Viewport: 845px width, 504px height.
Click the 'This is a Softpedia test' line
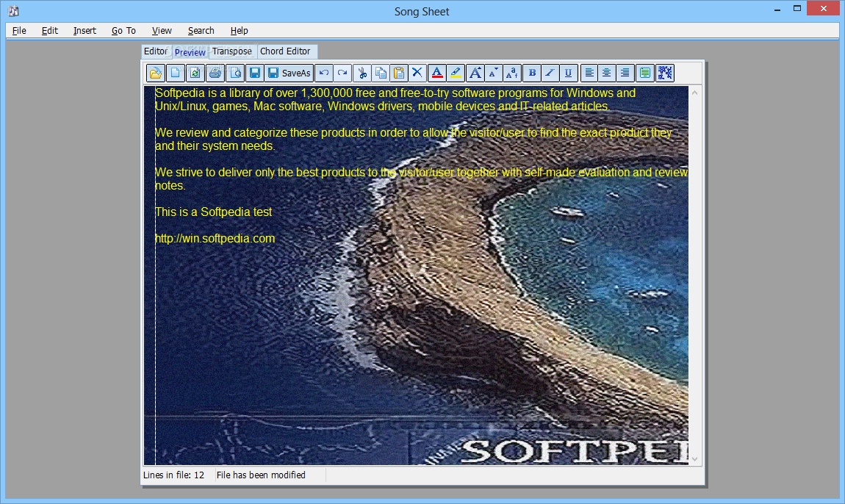point(213,212)
